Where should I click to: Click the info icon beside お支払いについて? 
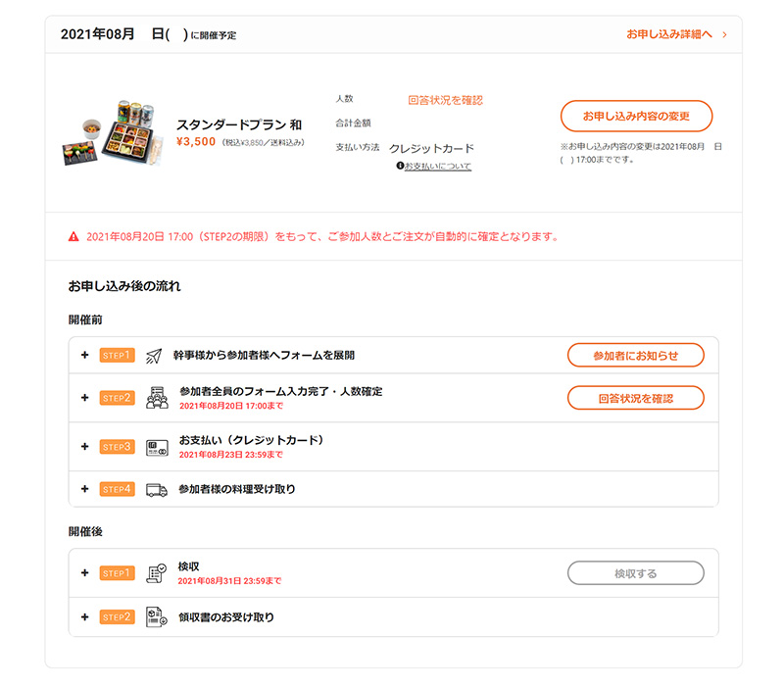(400, 166)
